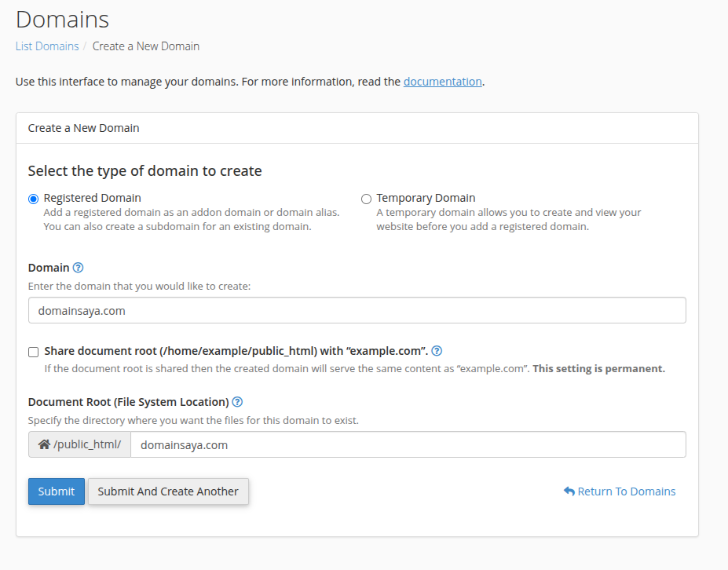Click Create a New Domain breadcrumb item

click(146, 46)
